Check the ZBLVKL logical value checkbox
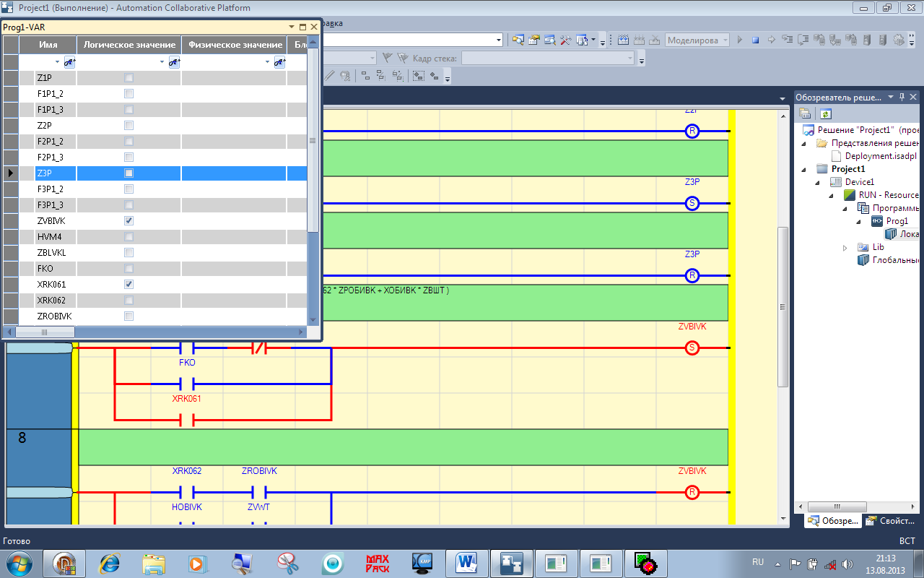Viewport: 924px width, 578px height. tap(128, 252)
